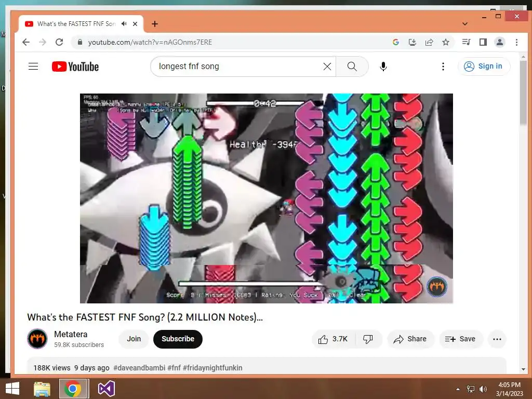Open the Windows Start menu

[12, 389]
